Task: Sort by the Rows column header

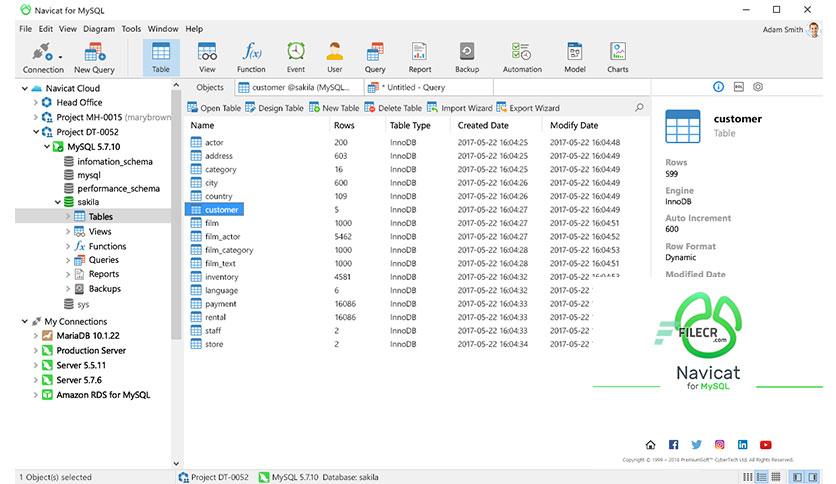Action: [344, 125]
